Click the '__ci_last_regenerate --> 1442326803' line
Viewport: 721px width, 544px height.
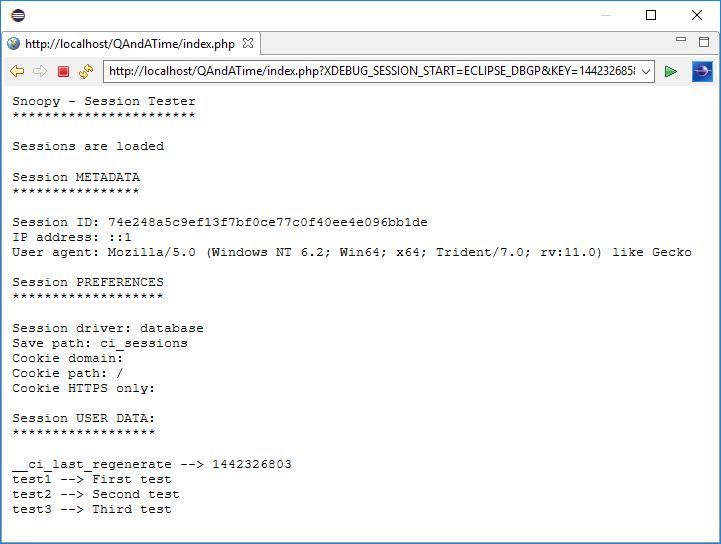coord(152,464)
